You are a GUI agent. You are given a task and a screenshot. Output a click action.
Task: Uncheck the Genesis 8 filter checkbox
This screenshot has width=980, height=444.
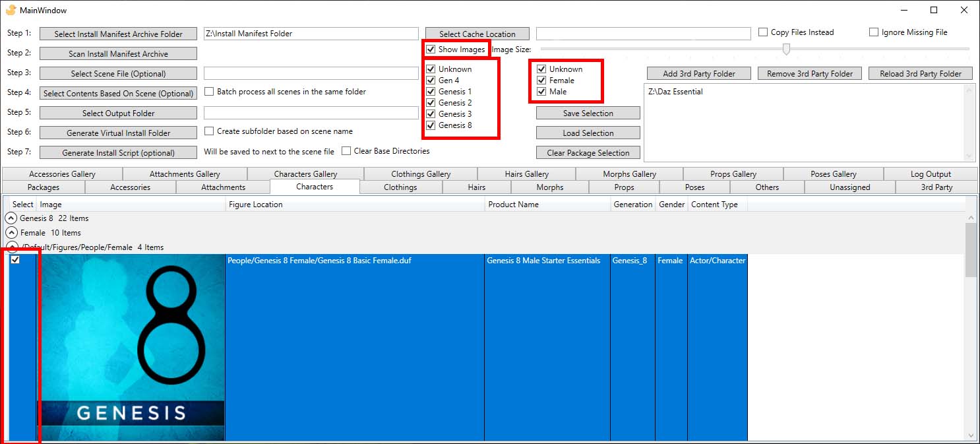pos(431,125)
